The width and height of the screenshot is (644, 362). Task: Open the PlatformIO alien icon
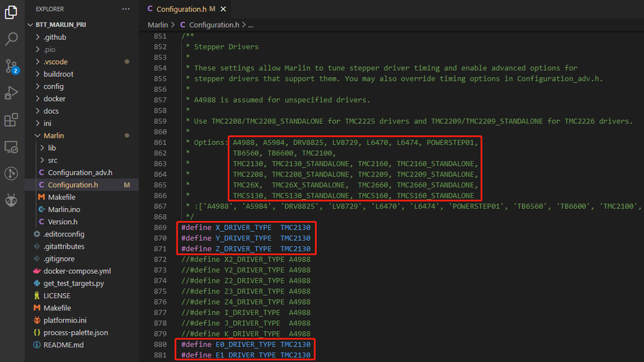point(12,201)
